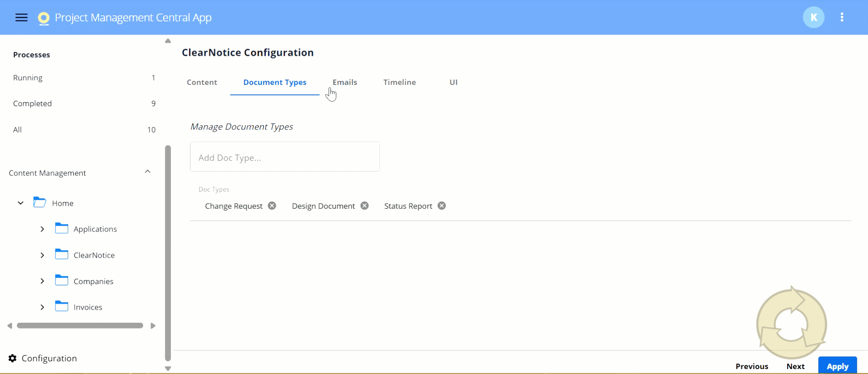868x374 pixels.
Task: Click the Change Request chip text
Action: coord(234,206)
